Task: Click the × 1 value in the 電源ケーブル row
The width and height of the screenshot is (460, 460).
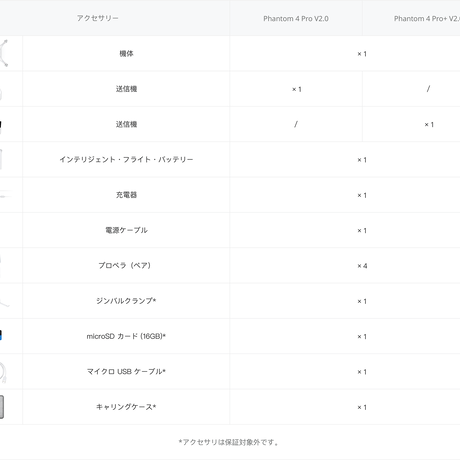Action: 362,231
